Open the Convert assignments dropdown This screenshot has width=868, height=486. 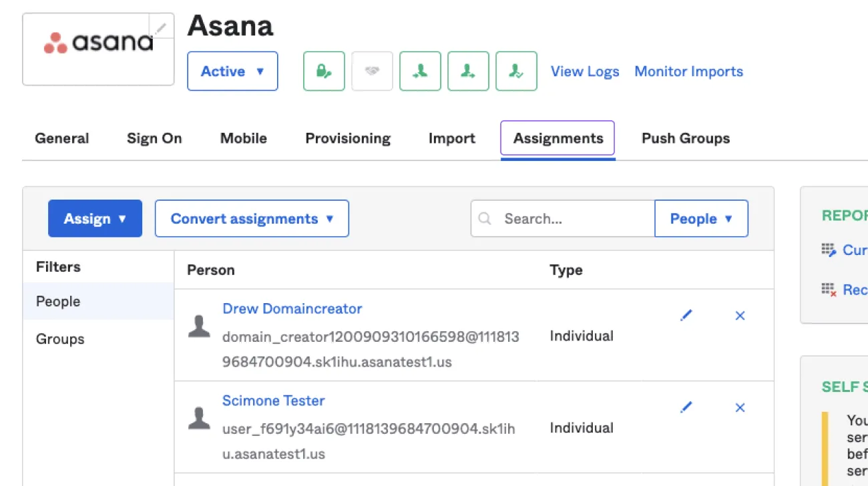click(252, 218)
